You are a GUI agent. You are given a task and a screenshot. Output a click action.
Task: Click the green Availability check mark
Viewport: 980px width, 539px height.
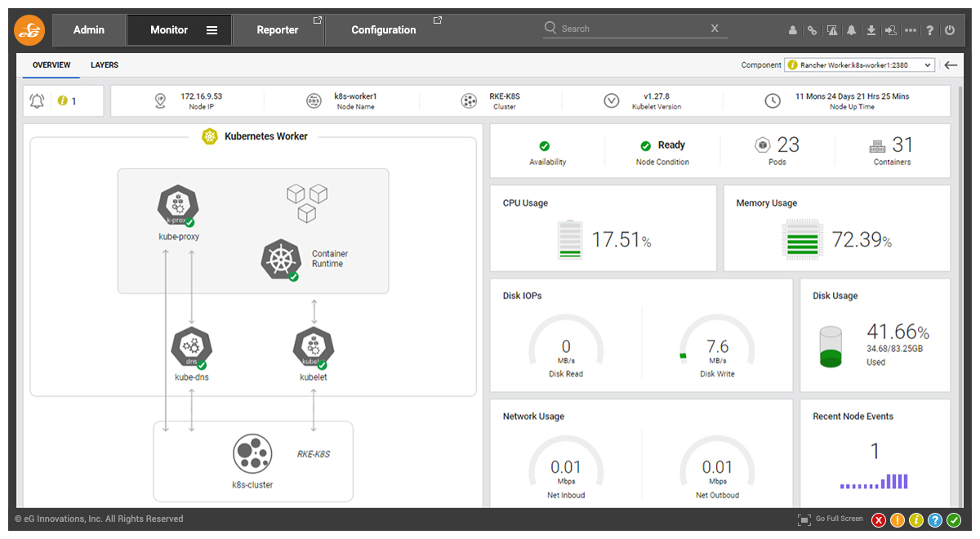[x=545, y=146]
